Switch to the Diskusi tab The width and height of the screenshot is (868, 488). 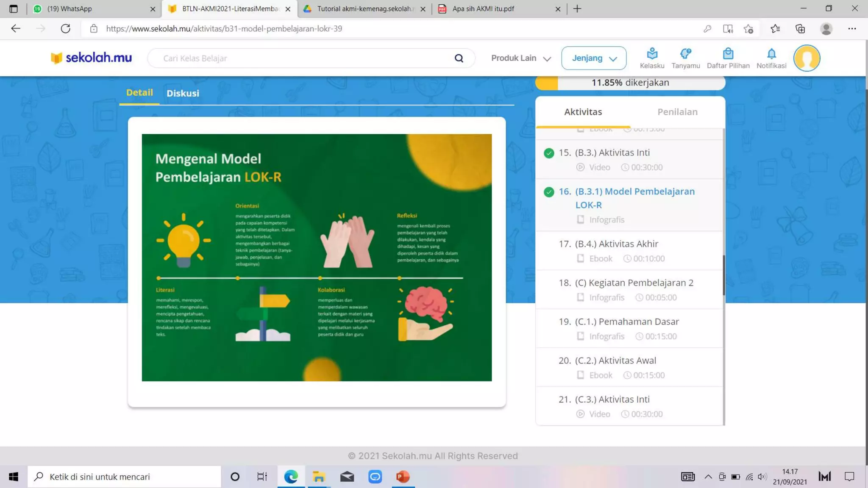click(x=183, y=93)
